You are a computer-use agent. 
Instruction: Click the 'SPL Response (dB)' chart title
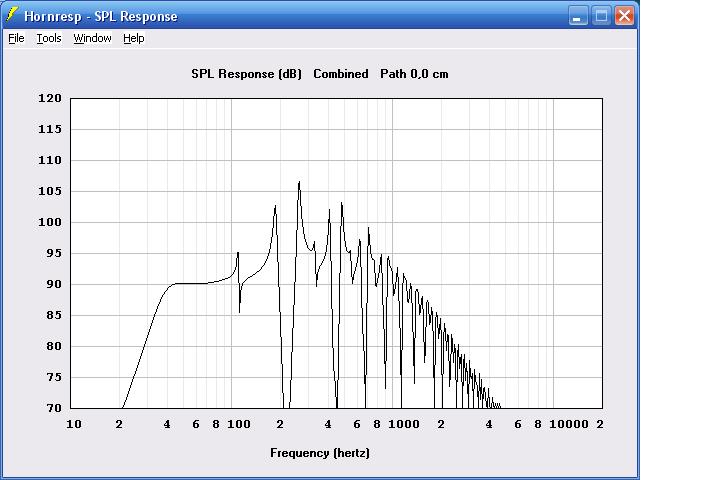coord(246,74)
